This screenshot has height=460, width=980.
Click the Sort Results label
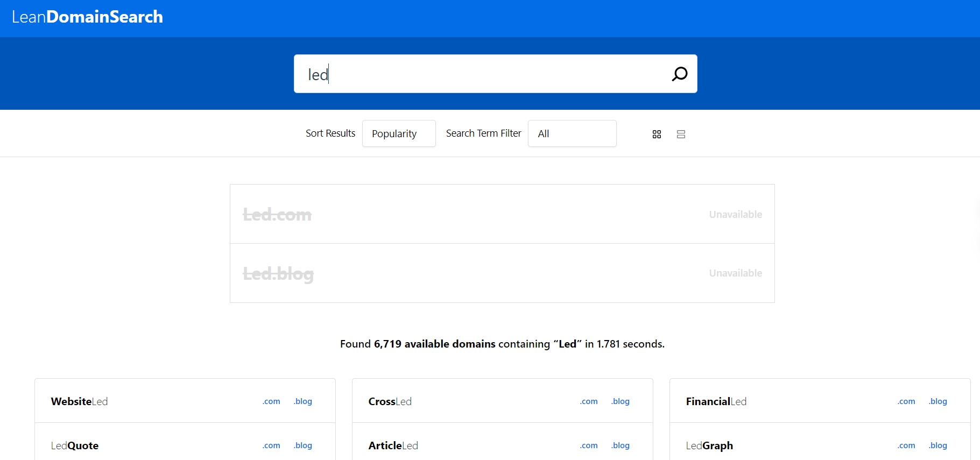tap(330, 133)
